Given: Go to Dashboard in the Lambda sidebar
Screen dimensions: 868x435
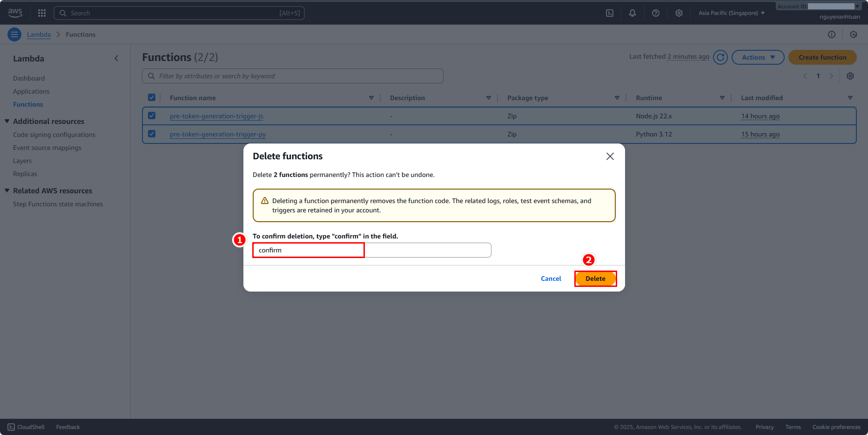Looking at the screenshot, I should [x=29, y=78].
